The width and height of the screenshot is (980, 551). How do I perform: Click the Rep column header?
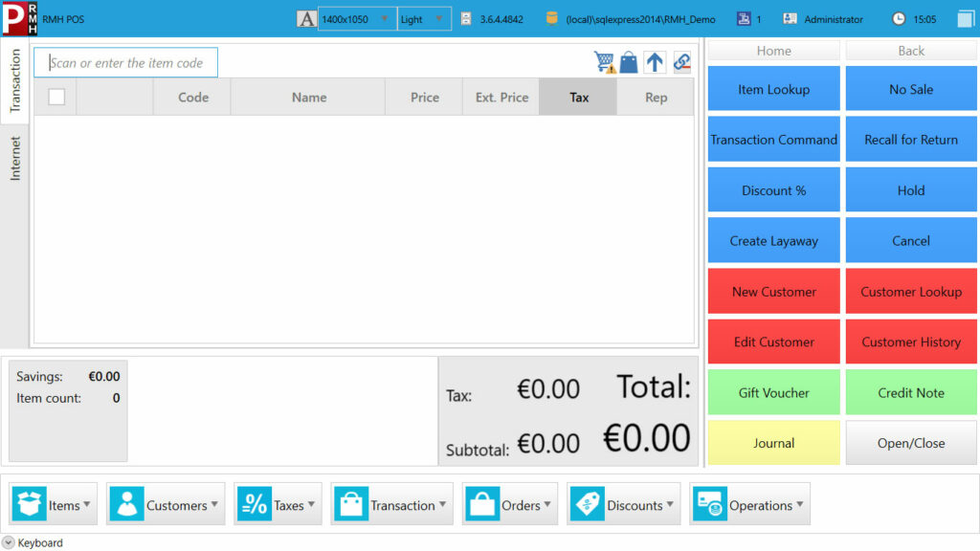pos(656,97)
